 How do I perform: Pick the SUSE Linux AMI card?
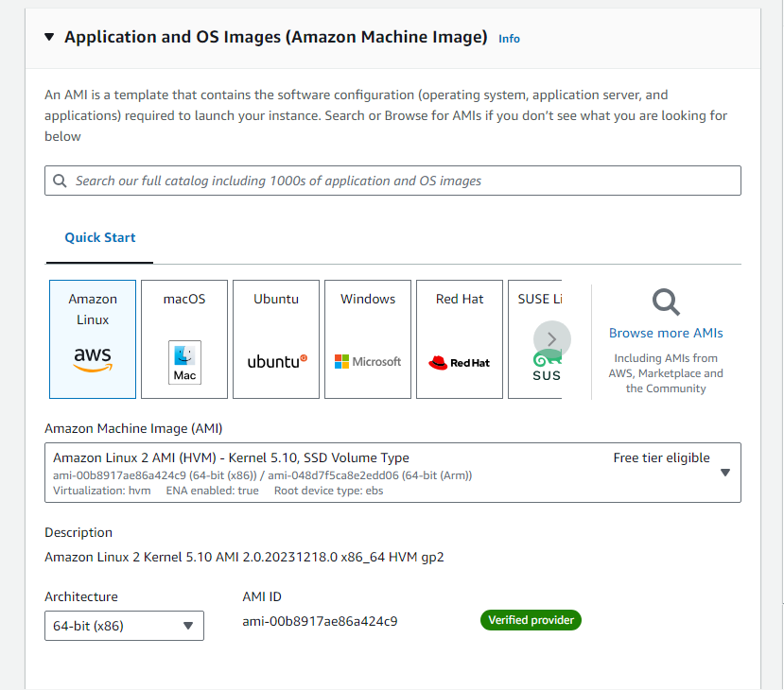534,339
